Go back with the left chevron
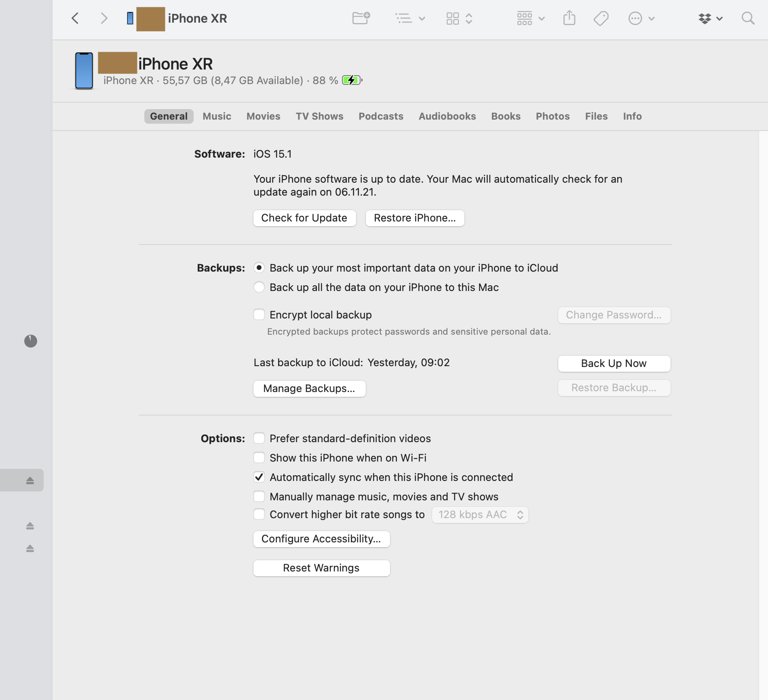768x700 pixels. pyautogui.click(x=75, y=18)
